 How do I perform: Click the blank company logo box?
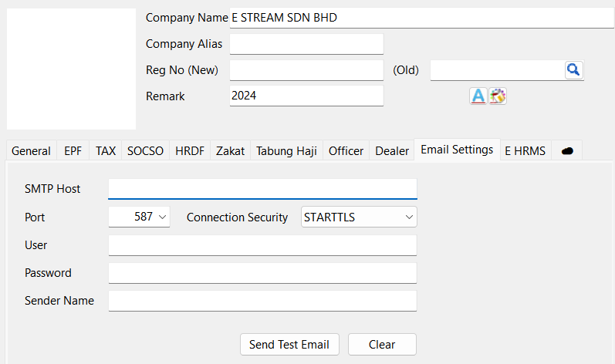(72, 69)
